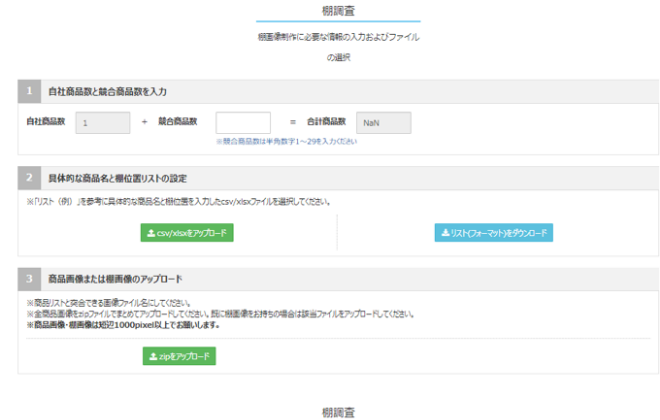This screenshot has width=660, height=420.
Task: Select the 合計商品数 field showing NaN
Action: coord(383,122)
